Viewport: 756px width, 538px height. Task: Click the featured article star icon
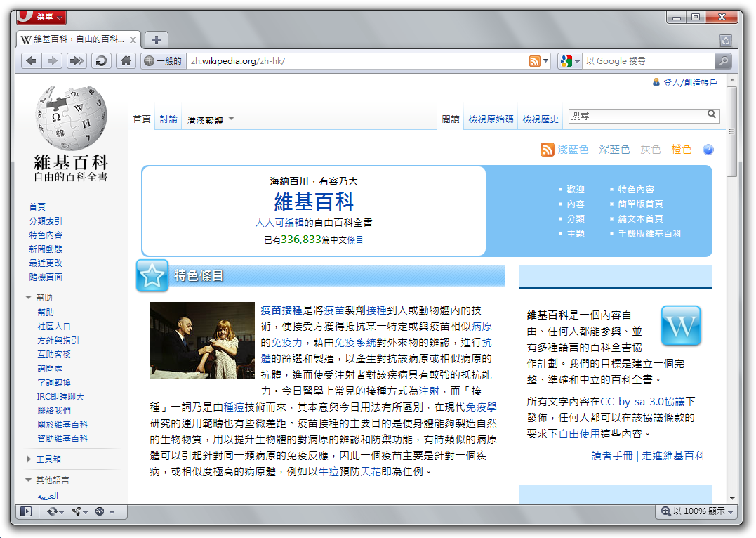point(152,275)
